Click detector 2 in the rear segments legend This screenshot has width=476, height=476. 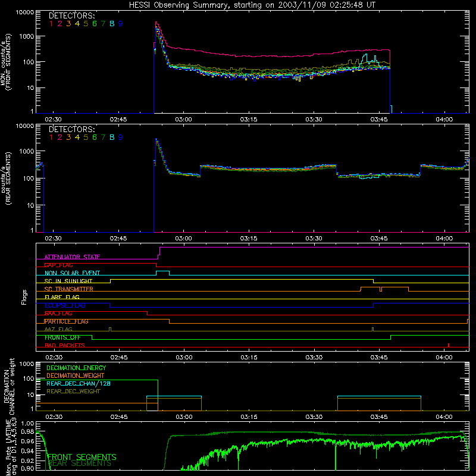tap(60, 137)
